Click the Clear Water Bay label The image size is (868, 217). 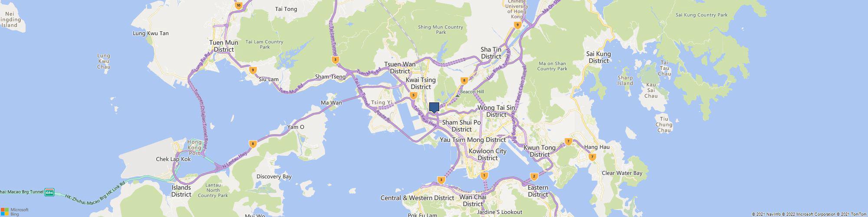pos(622,173)
